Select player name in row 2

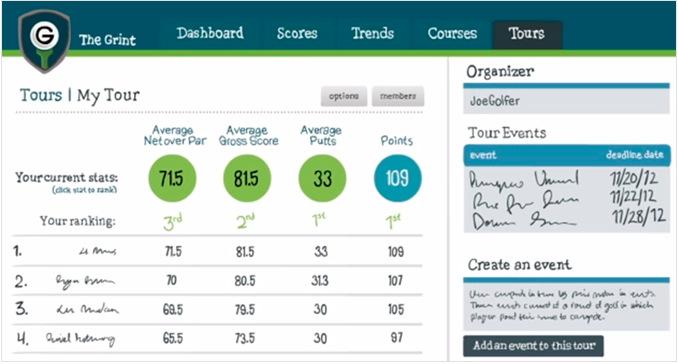85,281
